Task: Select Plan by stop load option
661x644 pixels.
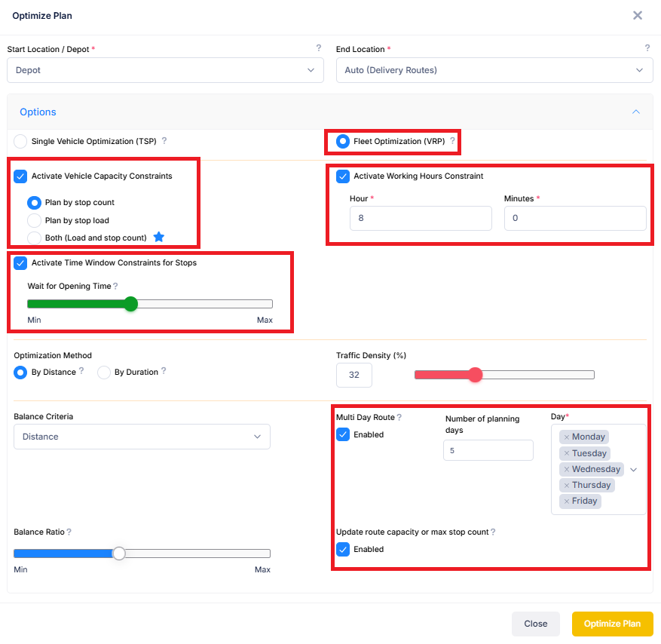Action: click(x=34, y=221)
